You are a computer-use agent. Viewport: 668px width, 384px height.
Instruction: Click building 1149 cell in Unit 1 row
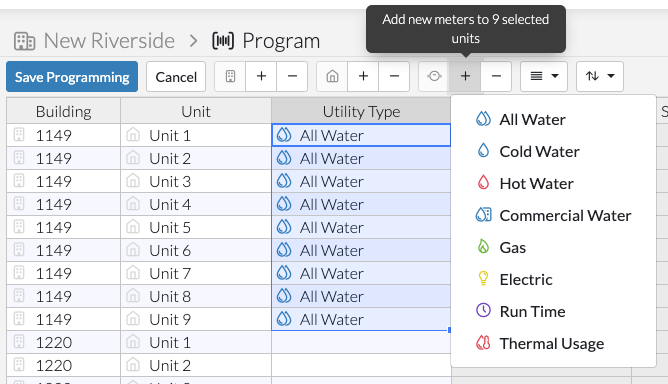63,135
